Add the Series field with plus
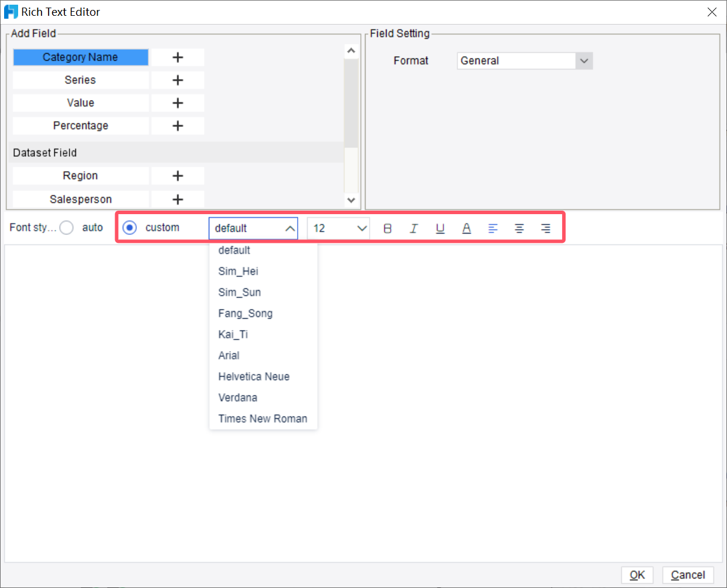The height and width of the screenshot is (588, 727). coord(178,80)
